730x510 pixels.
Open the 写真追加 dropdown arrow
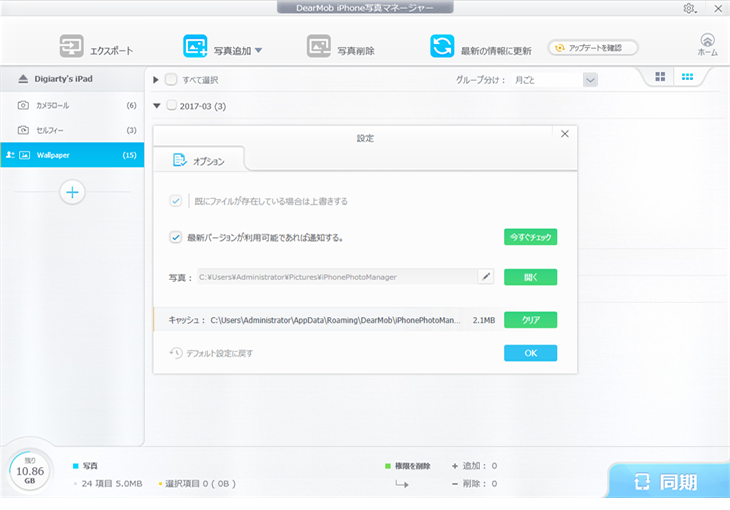pos(258,50)
